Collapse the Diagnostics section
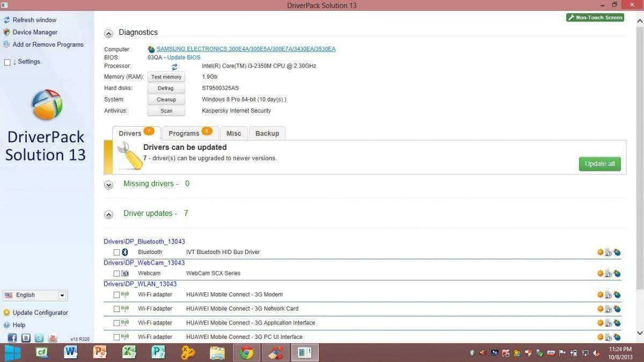 [x=108, y=33]
